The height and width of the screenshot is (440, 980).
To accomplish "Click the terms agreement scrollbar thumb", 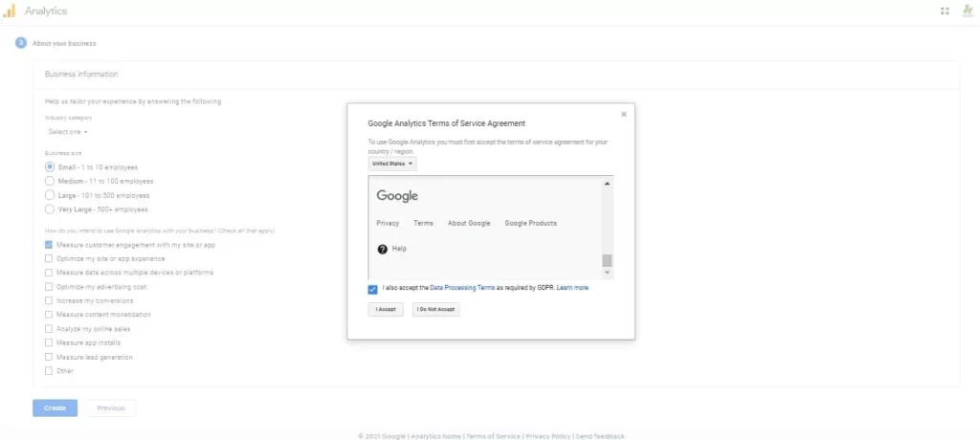I will point(607,260).
